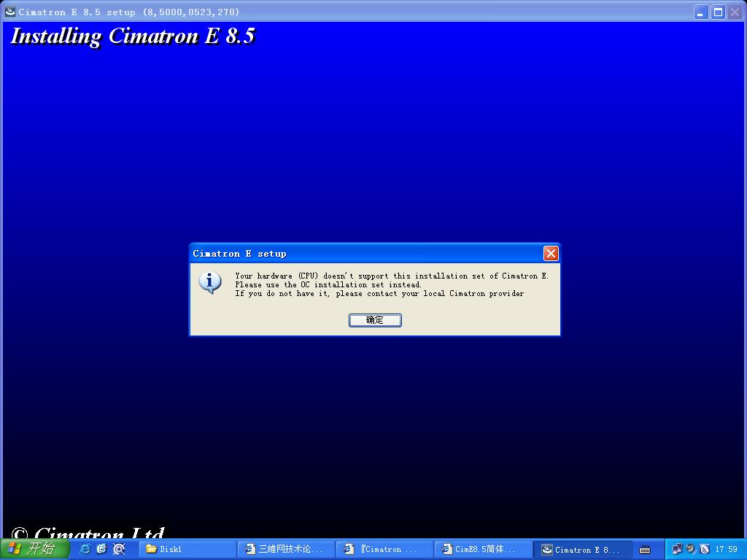Maximize the Cimatron E 8.5 setup window

coord(718,12)
